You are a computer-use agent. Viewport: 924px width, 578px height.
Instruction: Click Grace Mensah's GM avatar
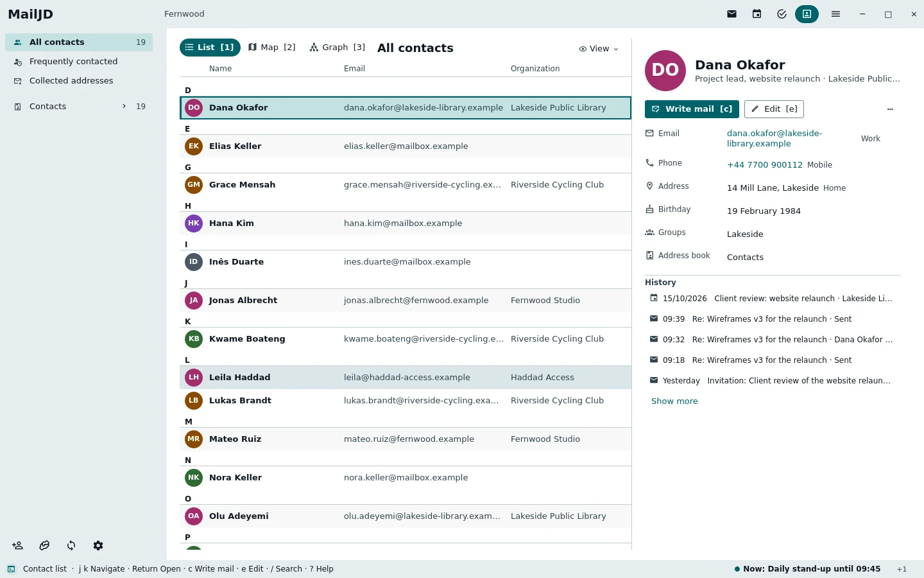click(x=194, y=185)
